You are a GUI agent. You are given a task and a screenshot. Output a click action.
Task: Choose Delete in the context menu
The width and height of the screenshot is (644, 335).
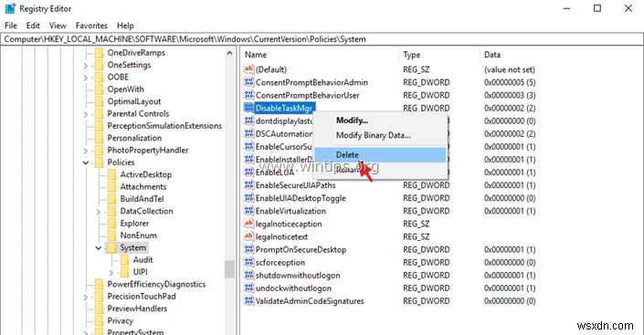pyautogui.click(x=380, y=155)
